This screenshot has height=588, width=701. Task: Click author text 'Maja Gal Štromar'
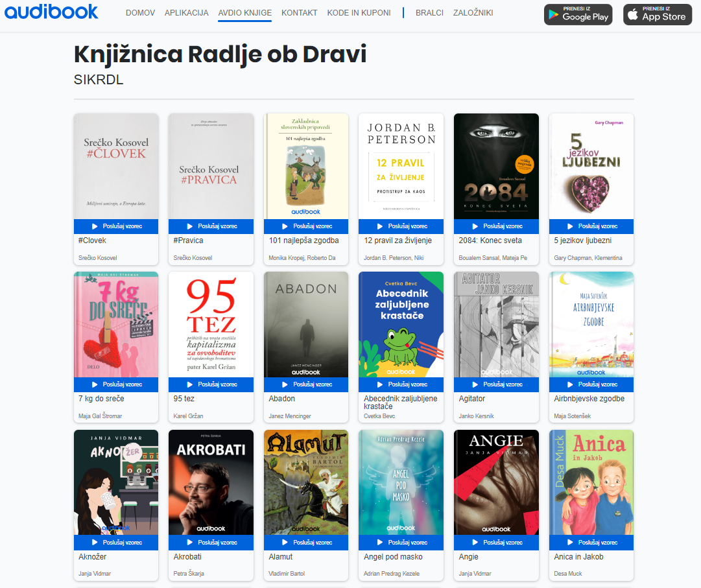(x=100, y=416)
